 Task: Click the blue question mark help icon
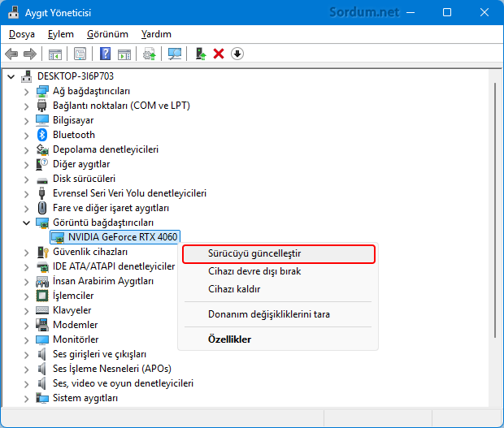[105, 54]
